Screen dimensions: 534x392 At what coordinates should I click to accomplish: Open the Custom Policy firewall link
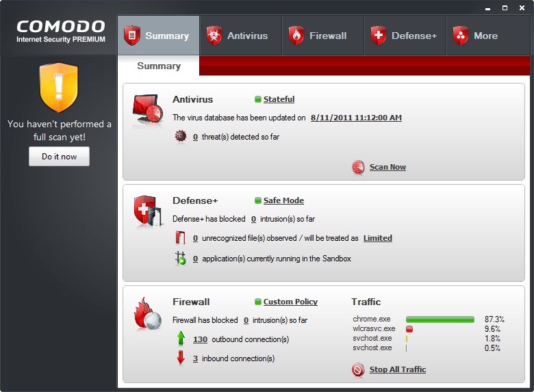[290, 302]
